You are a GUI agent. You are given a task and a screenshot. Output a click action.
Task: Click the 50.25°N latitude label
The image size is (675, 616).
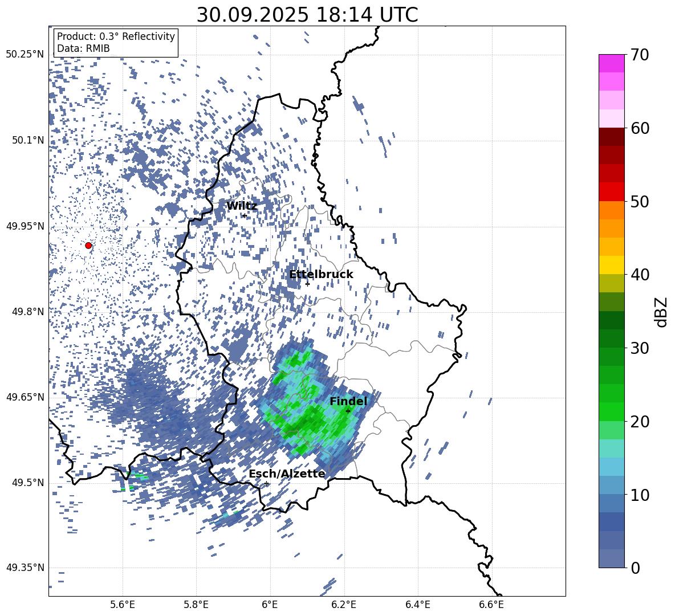tap(25, 55)
